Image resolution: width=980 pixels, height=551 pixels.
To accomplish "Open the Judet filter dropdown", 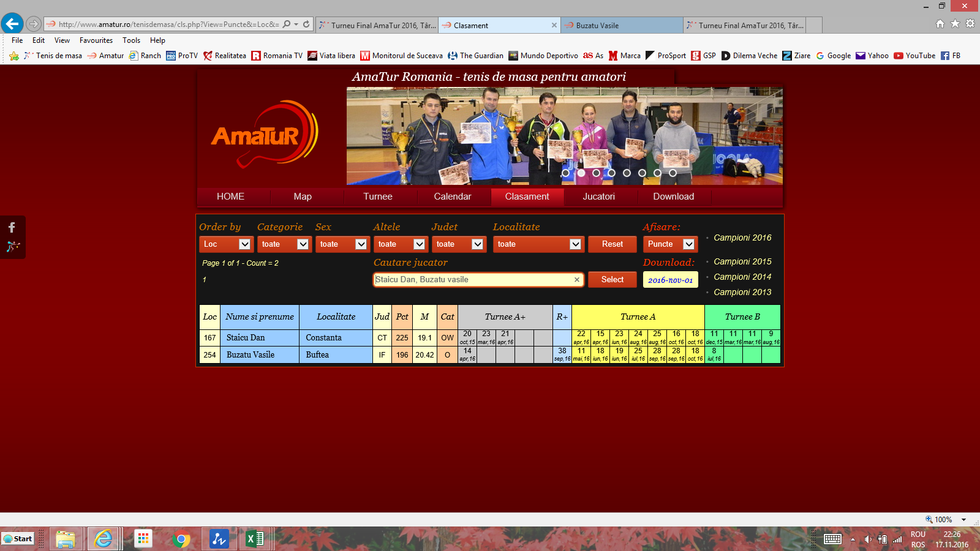I will (x=459, y=244).
